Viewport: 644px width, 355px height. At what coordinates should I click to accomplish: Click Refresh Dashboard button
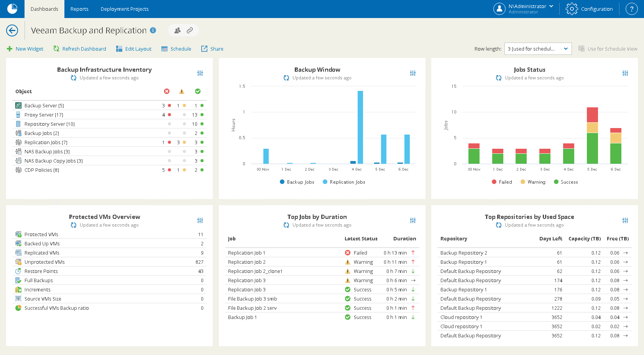80,49
